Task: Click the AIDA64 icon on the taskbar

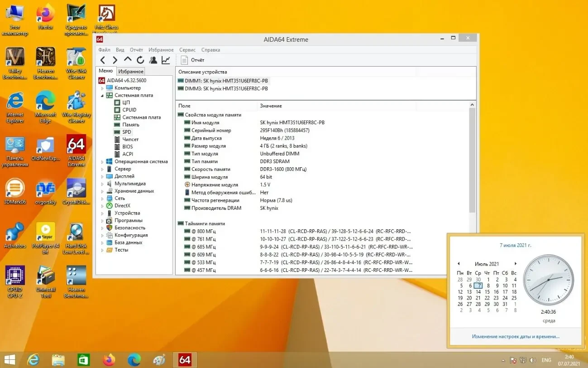Action: tap(185, 359)
